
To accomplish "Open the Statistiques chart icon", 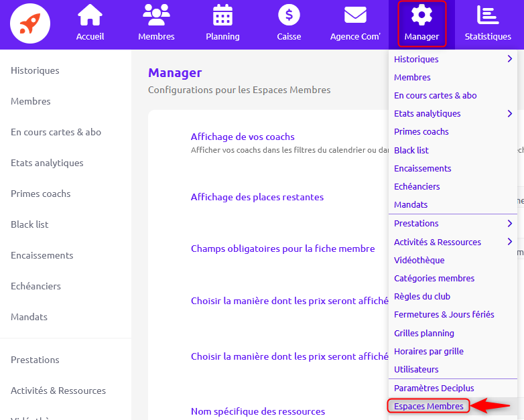I will tap(488, 15).
